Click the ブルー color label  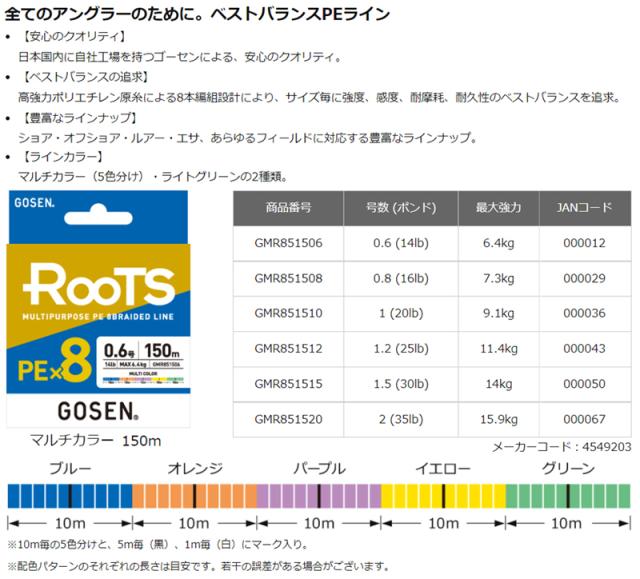point(70,468)
